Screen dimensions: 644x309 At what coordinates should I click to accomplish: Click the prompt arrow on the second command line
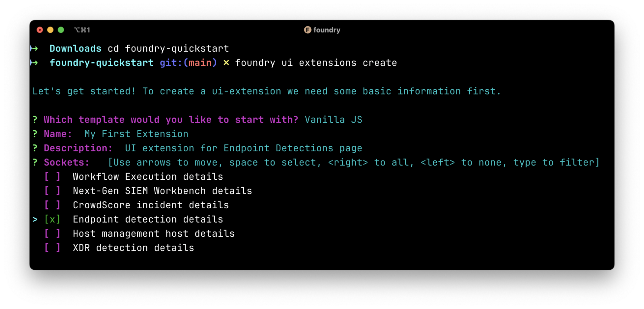click(x=34, y=63)
